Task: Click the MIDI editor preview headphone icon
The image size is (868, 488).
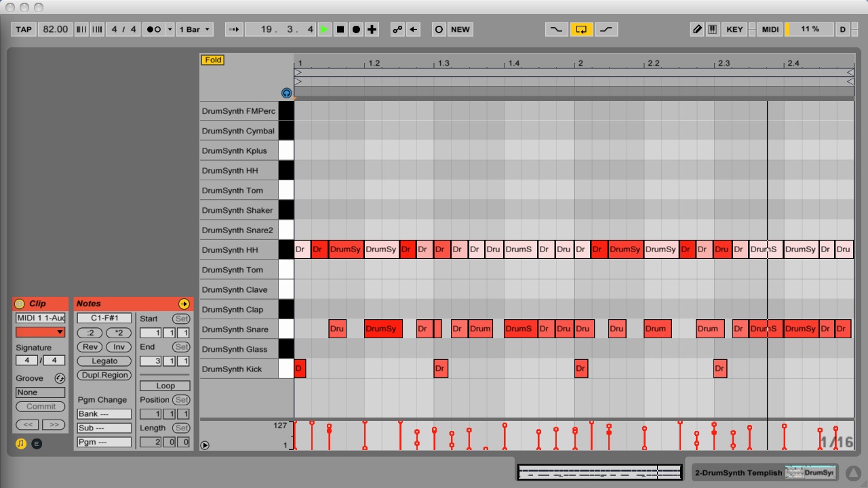Action: [286, 94]
